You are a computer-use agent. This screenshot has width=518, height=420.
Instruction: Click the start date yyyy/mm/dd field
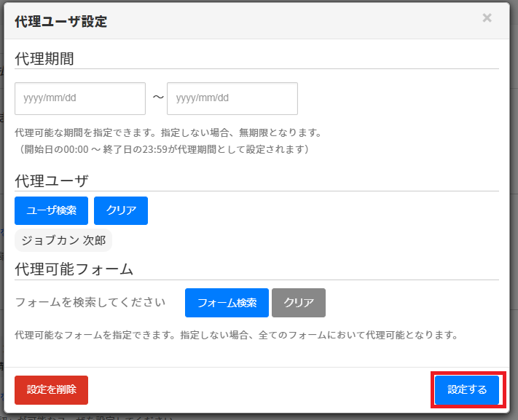point(80,98)
